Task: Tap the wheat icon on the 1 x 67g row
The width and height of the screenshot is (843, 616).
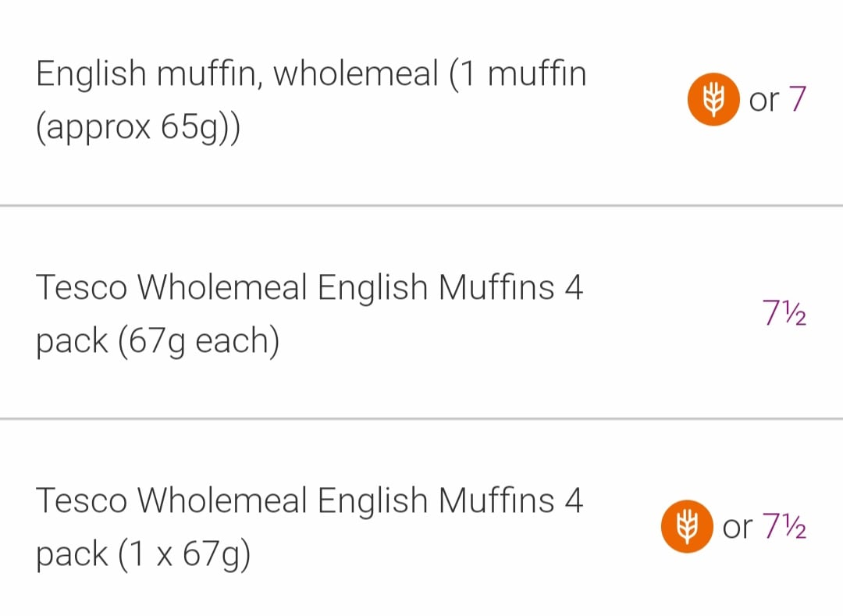Action: click(x=686, y=527)
